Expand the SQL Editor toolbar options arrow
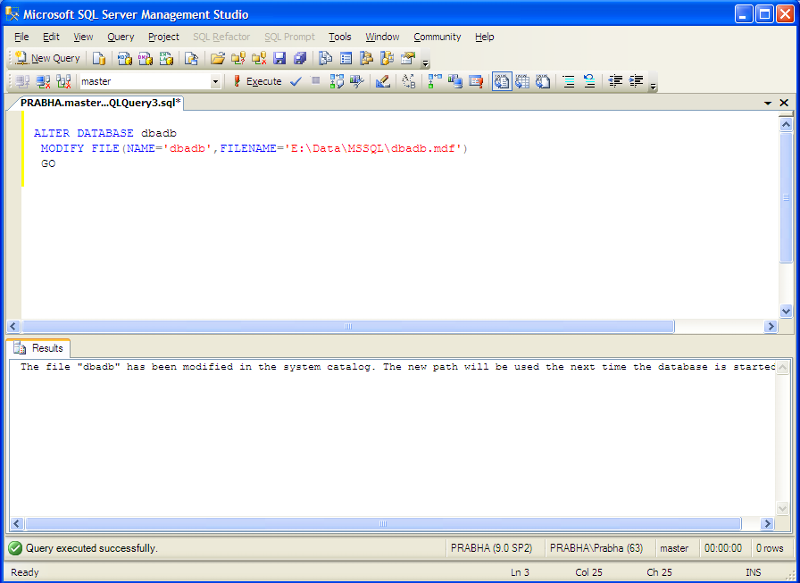Image resolution: width=800 pixels, height=583 pixels. pos(653,86)
